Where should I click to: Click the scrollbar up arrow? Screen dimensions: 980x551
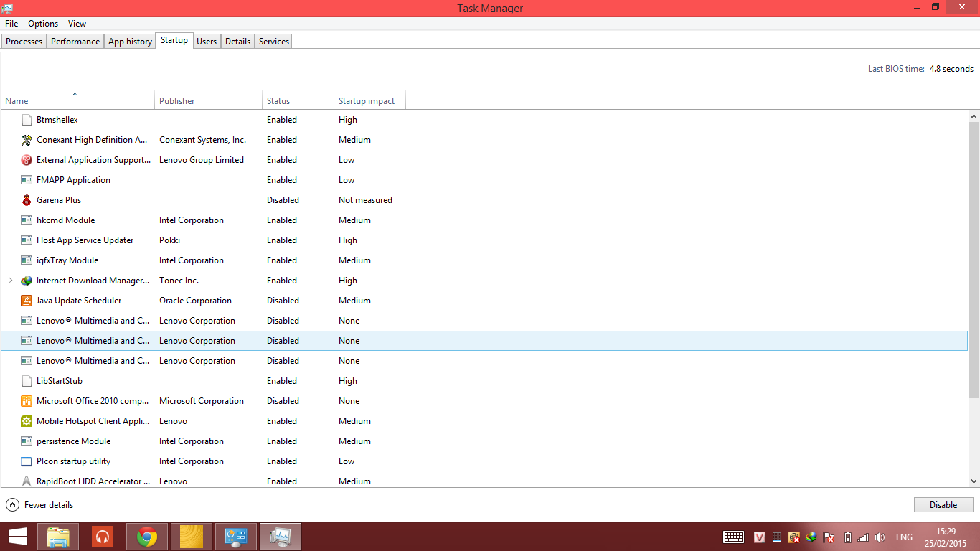(x=974, y=116)
